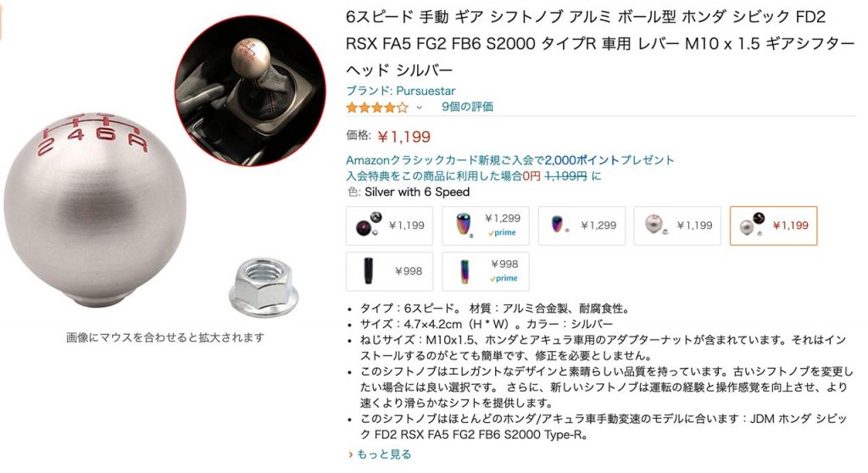Image resolution: width=868 pixels, height=473 pixels.
Task: Click the ¥1,199 red price text
Action: [404, 136]
